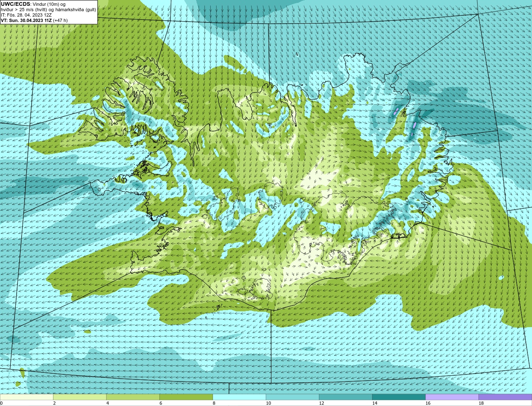Click the legend scale label "14"
This screenshot has width=532, height=406.
(375, 403)
